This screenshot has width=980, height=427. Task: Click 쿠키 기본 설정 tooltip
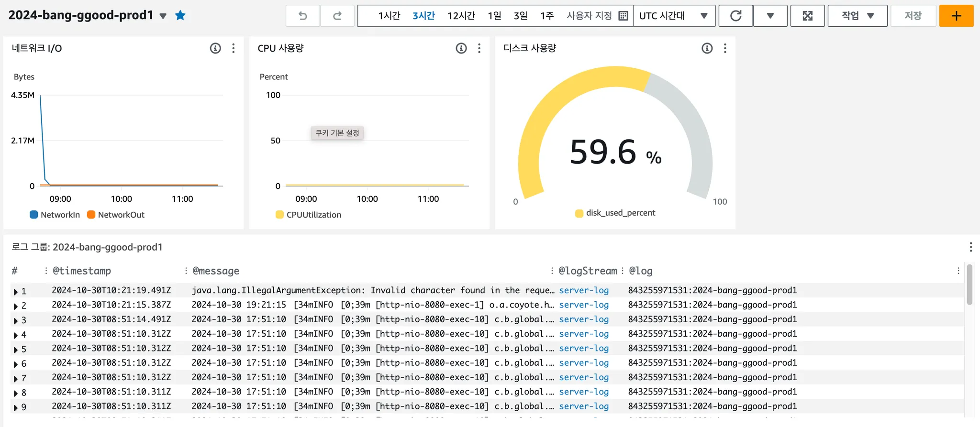pos(337,133)
